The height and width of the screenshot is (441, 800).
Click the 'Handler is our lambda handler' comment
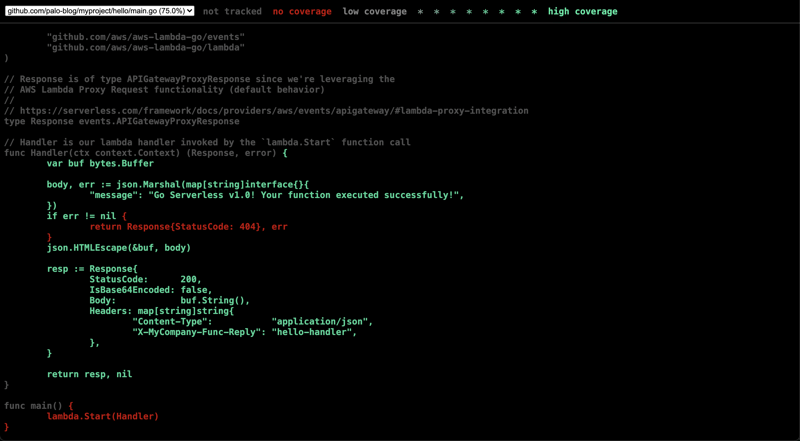(207, 142)
